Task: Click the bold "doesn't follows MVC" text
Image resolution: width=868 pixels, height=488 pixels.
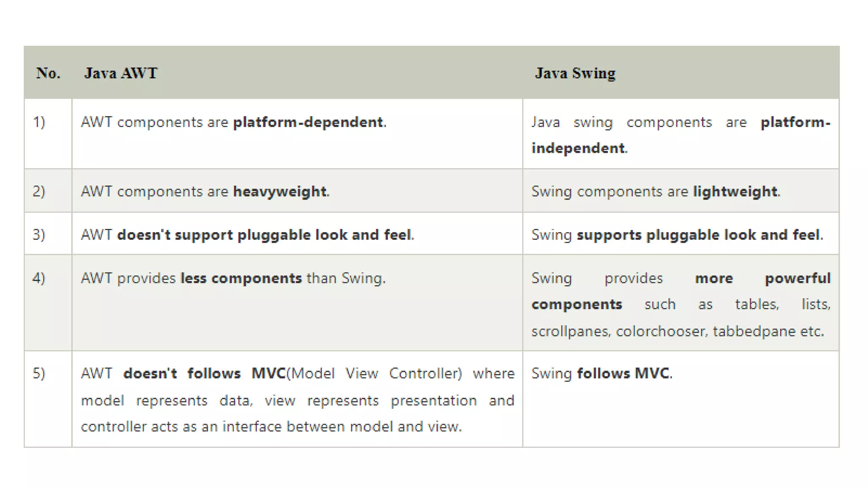Action: tap(204, 374)
